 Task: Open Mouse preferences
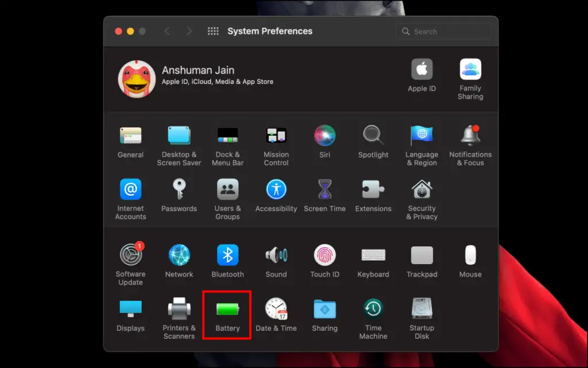[470, 255]
